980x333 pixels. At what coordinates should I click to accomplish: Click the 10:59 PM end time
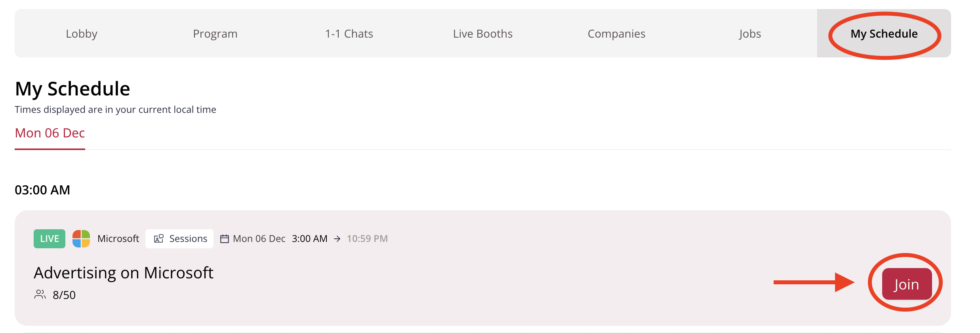click(x=367, y=239)
